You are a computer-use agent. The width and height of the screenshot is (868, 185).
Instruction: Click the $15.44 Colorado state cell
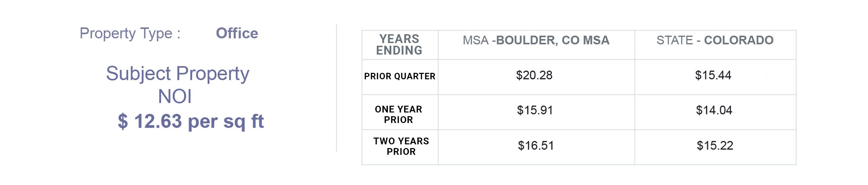713,75
